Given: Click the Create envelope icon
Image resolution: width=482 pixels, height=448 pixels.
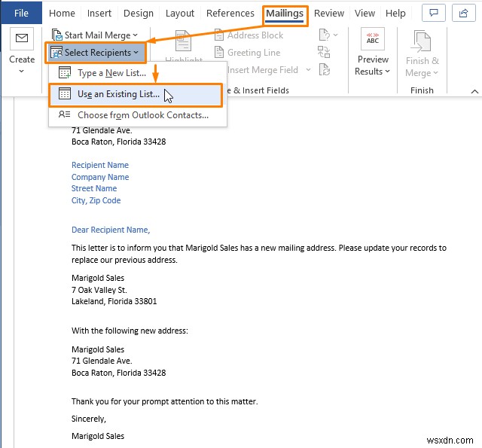Looking at the screenshot, I should [x=22, y=38].
